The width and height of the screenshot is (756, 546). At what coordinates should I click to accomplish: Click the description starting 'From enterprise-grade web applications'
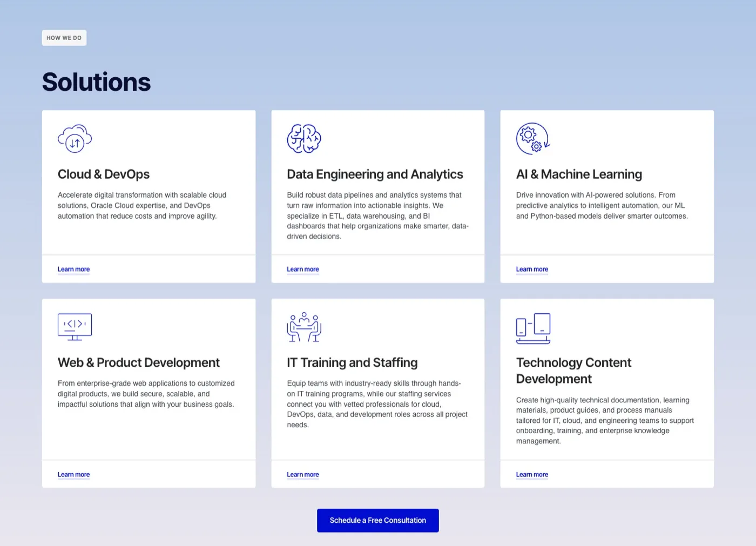pos(146,394)
